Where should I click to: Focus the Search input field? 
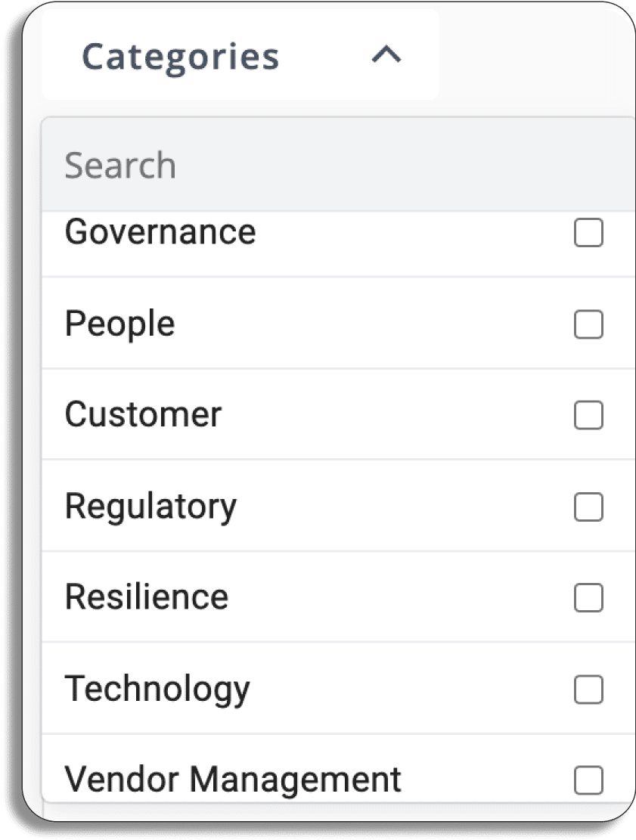[x=339, y=165]
